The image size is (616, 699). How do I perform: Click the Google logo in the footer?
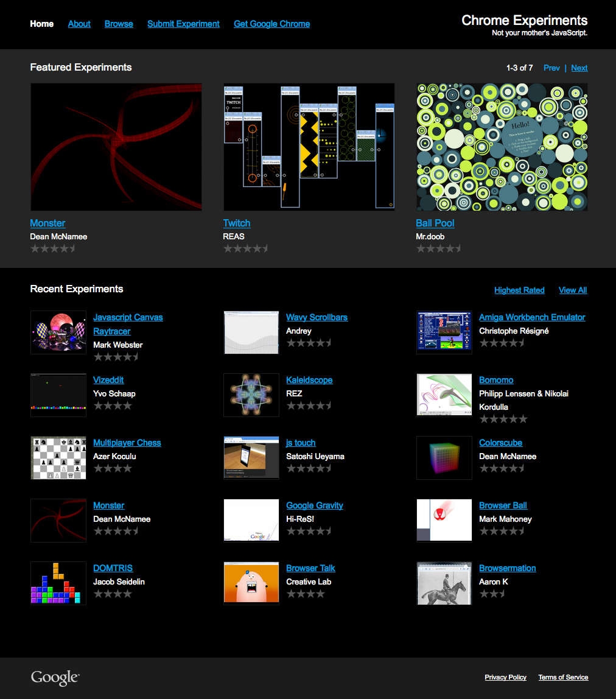click(x=54, y=676)
